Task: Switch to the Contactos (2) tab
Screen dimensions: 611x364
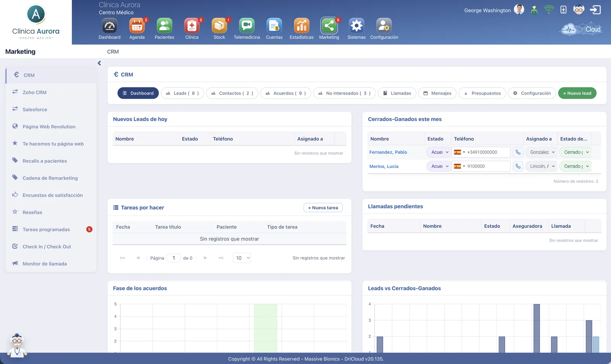Action: click(x=232, y=93)
